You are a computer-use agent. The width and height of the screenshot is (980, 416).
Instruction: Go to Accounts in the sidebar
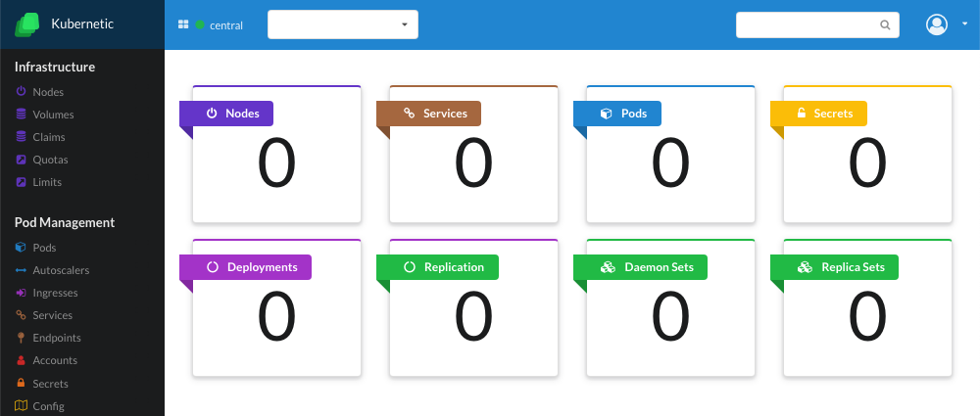(x=55, y=360)
